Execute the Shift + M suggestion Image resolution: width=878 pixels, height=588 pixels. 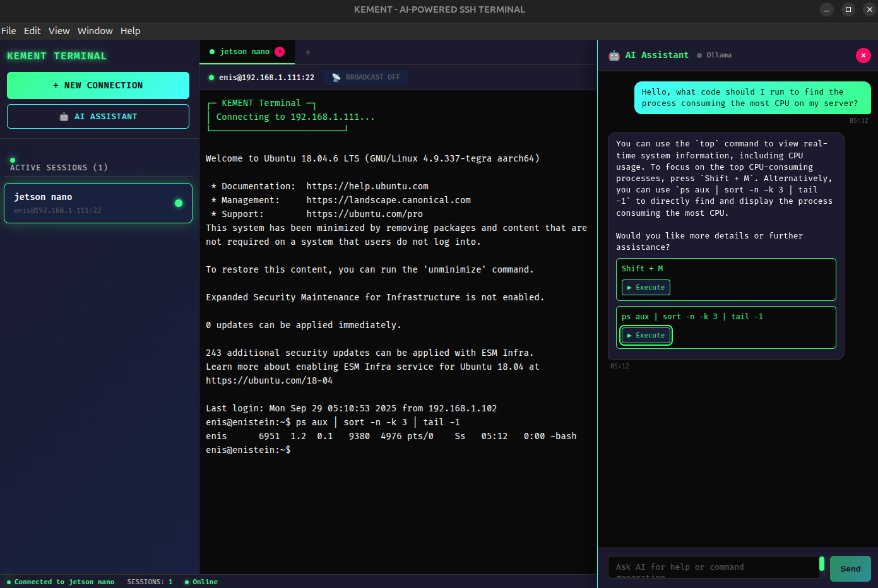[646, 288]
